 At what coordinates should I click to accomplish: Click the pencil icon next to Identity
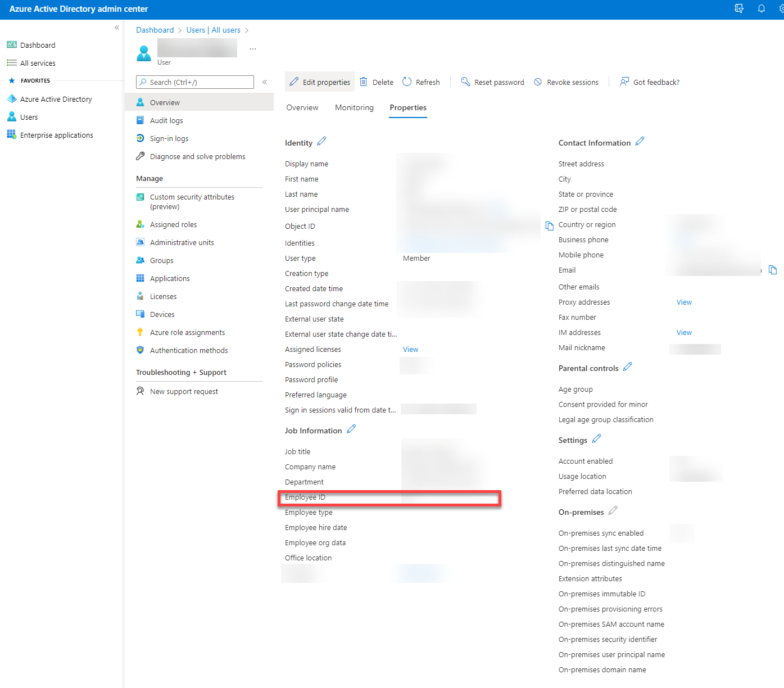(321, 142)
